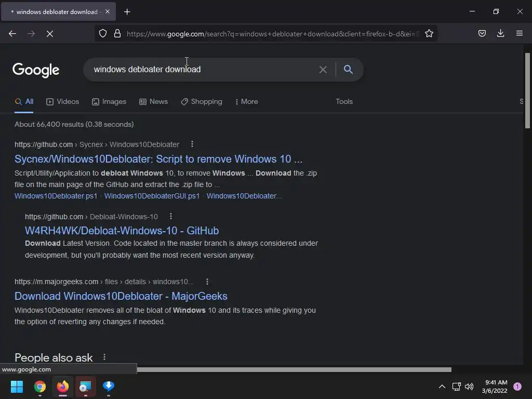Open the search Tools options
The image size is (532, 399).
coord(344,101)
